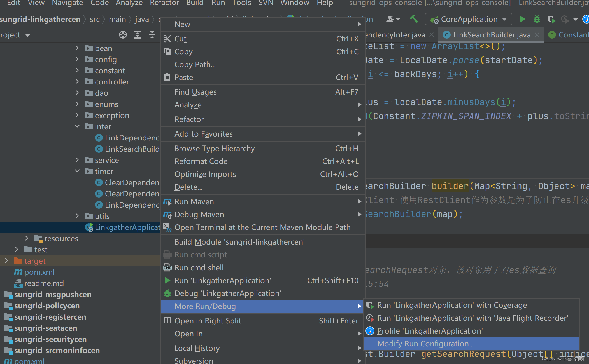The width and height of the screenshot is (589, 364).
Task: Expand the config folder
Action: click(x=77, y=59)
